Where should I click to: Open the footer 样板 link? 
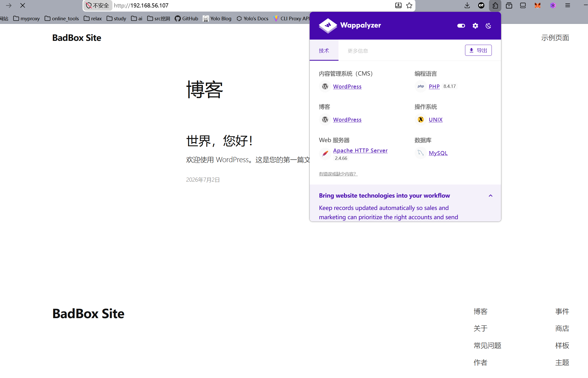562,346
